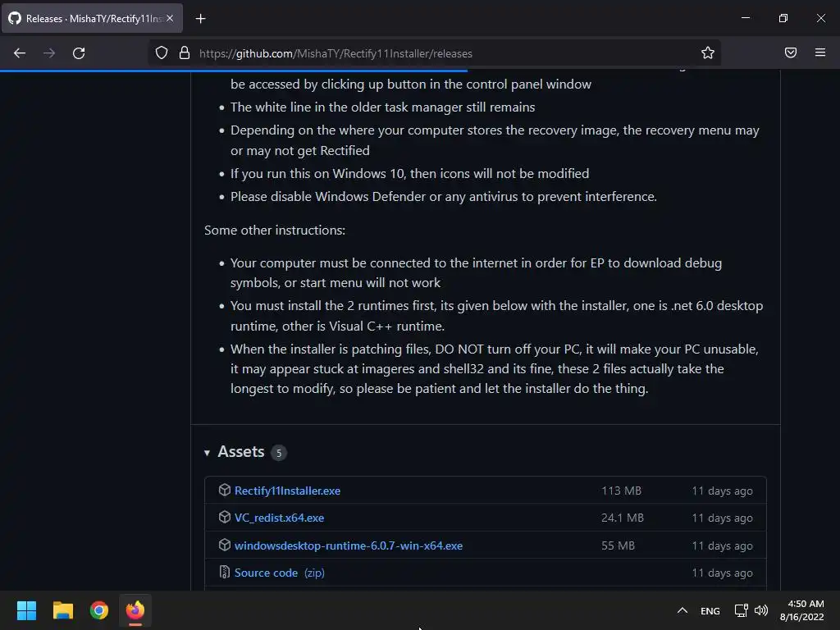Click the package icon beside VC_redist.x64.exe

[225, 517]
